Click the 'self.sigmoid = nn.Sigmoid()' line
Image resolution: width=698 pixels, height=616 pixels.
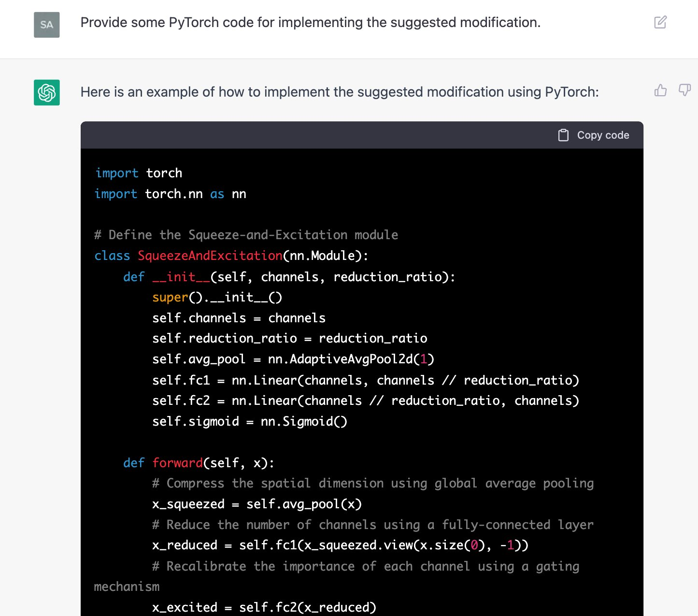[x=250, y=421]
